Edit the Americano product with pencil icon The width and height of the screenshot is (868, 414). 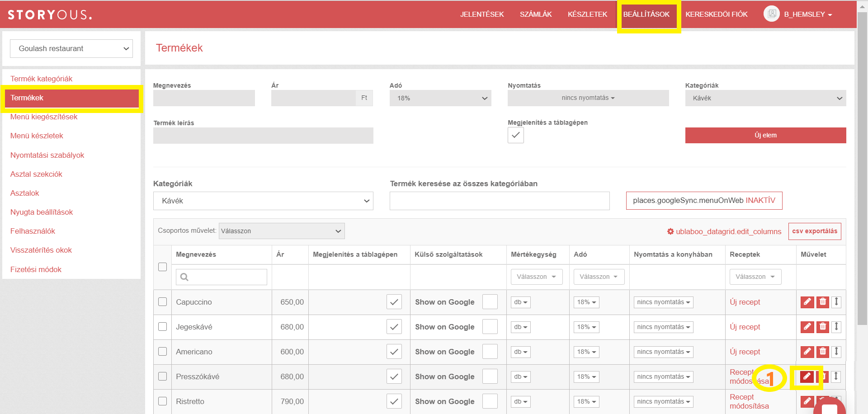click(x=807, y=352)
